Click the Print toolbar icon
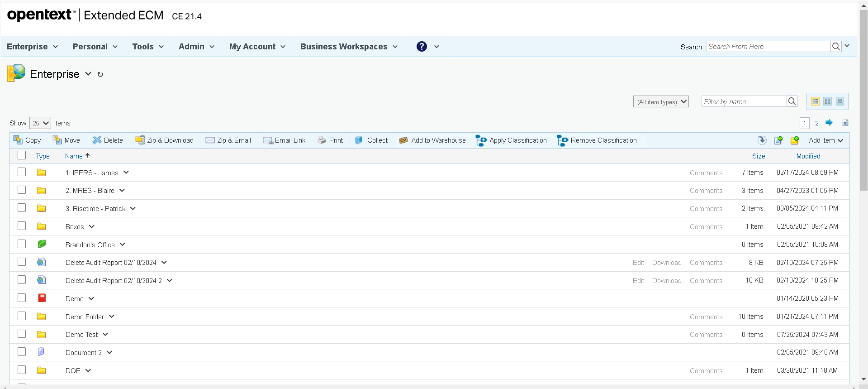868x389 pixels. (322, 140)
